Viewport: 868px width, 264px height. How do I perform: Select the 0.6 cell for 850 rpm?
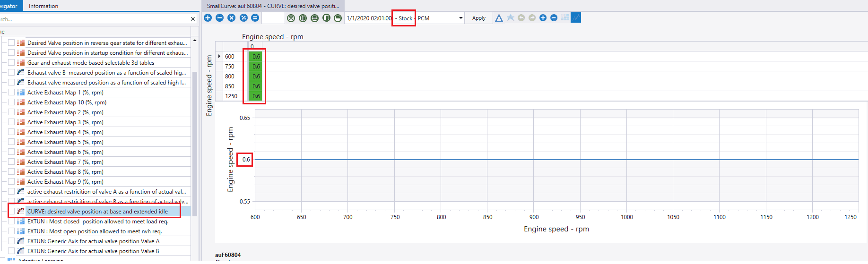click(256, 86)
